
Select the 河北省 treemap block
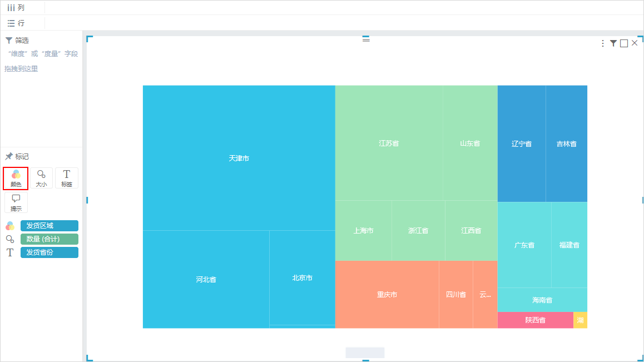tap(206, 279)
